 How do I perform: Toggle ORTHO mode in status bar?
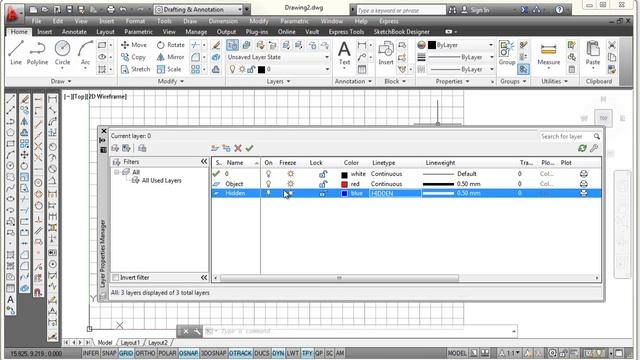pyautogui.click(x=145, y=353)
